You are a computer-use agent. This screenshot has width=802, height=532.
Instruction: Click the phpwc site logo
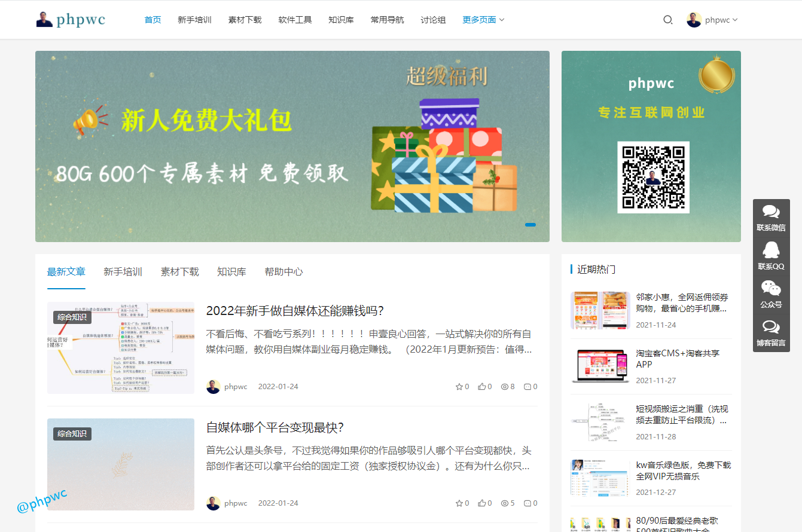pos(71,20)
